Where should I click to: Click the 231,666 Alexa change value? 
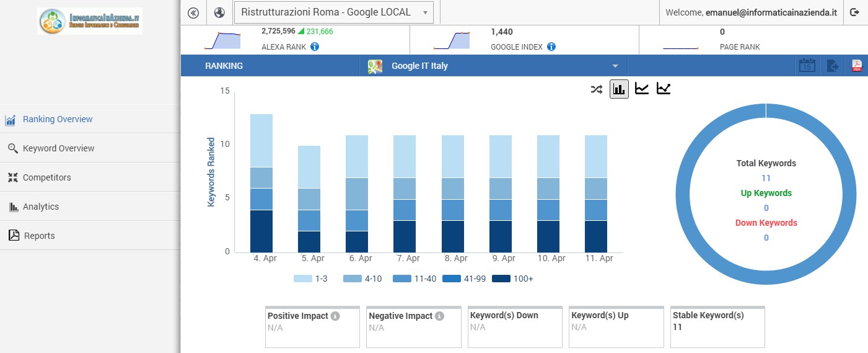[319, 31]
